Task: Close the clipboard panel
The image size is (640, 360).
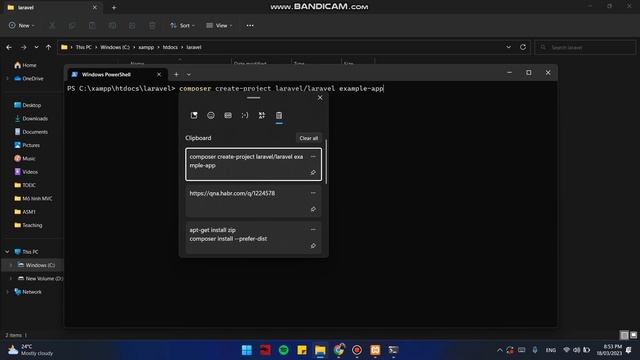Action: [x=320, y=98]
